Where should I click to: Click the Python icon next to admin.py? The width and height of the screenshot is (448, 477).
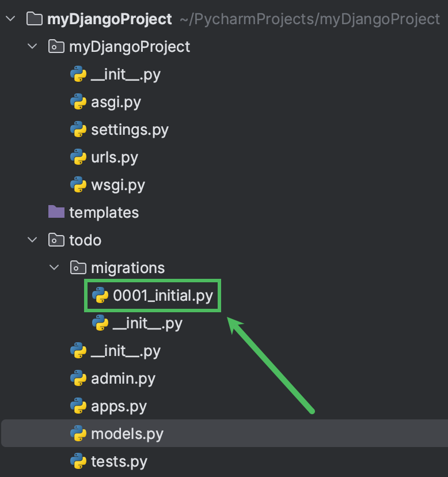tap(78, 378)
